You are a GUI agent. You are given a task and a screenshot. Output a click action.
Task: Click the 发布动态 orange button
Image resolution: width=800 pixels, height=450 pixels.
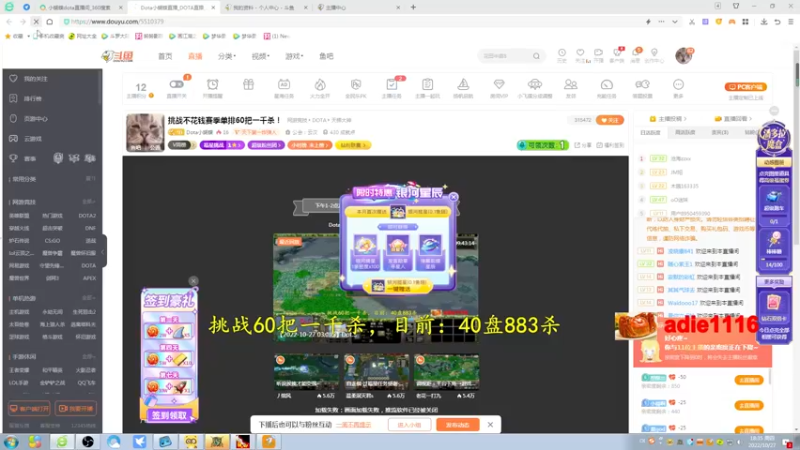click(458, 424)
